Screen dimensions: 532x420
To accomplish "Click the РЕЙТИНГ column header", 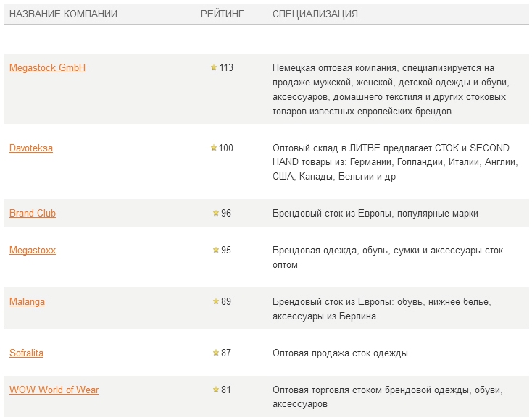I will tap(223, 14).
